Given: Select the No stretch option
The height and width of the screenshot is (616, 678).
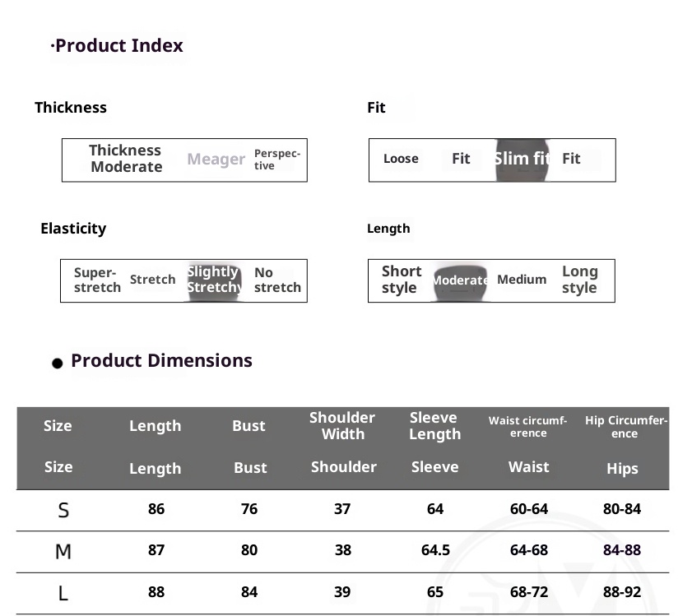Looking at the screenshot, I should pos(277,280).
